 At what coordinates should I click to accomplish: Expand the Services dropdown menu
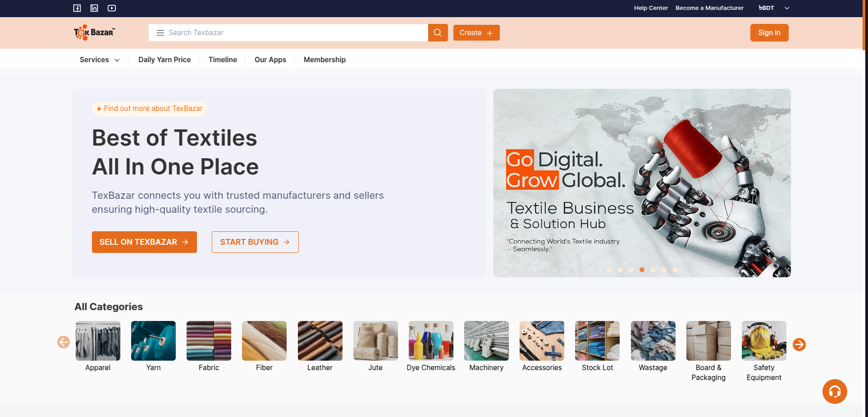click(100, 60)
